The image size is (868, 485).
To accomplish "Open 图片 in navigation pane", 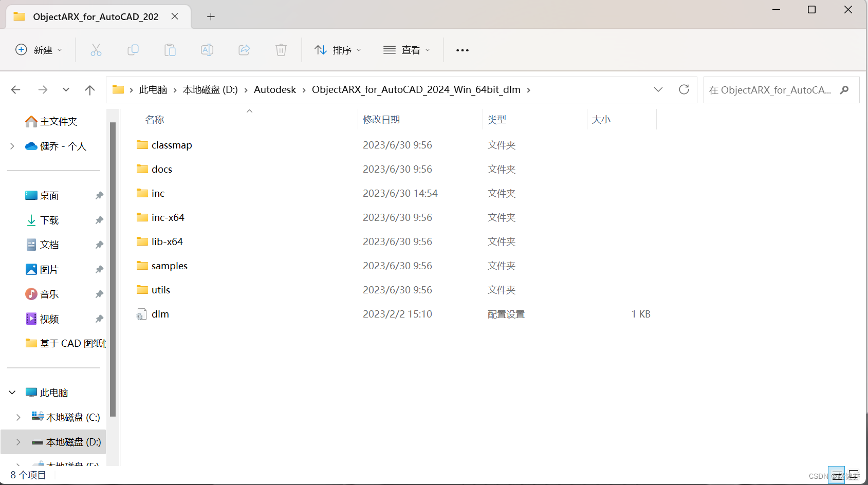I will [x=42, y=269].
